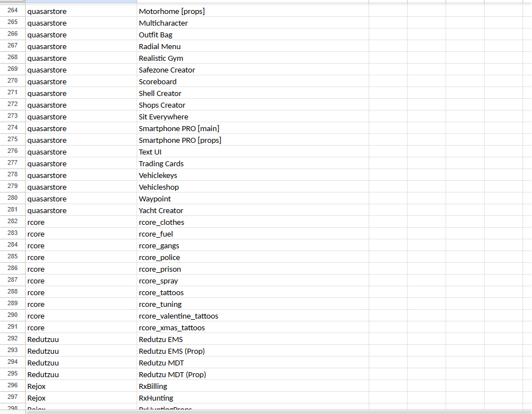The height and width of the screenshot is (414, 532).
Task: Select the 'rcore_tuning' cell
Action: (253, 304)
